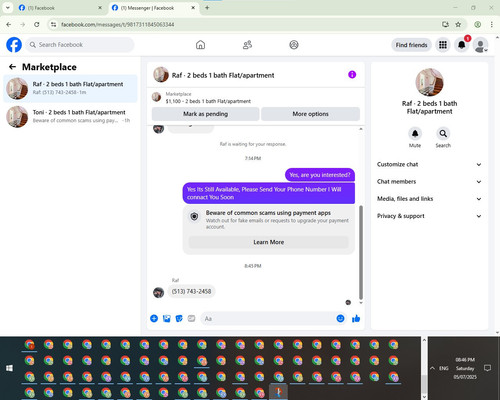Screen dimensions: 500x400
Task: Open the Marketplace listing $1,100 link
Action: pos(208,101)
